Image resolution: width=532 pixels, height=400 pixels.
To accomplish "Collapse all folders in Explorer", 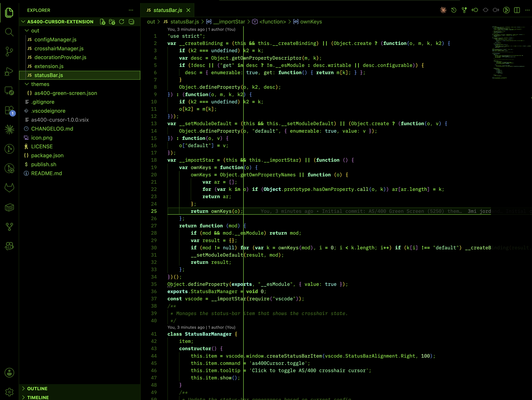I will click(131, 22).
